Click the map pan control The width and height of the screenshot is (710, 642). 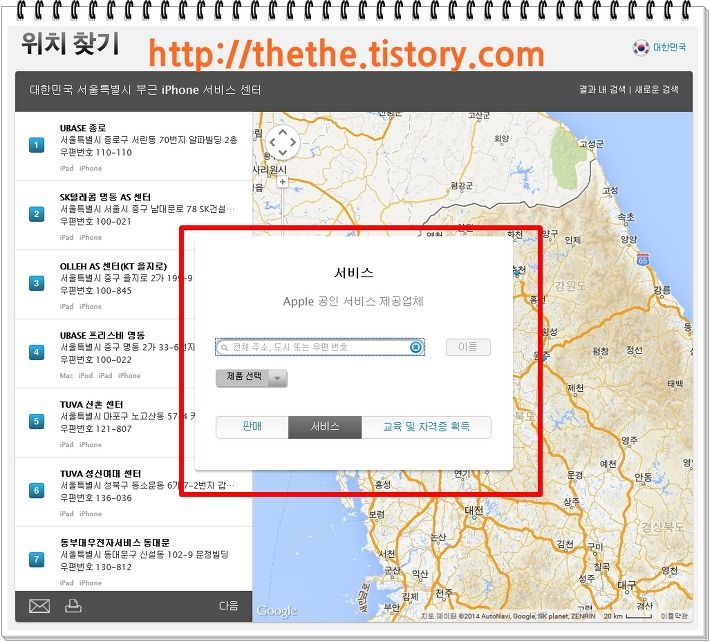coord(283,142)
